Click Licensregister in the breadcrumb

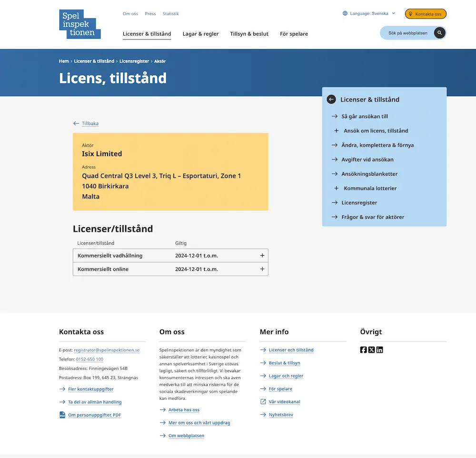point(134,61)
